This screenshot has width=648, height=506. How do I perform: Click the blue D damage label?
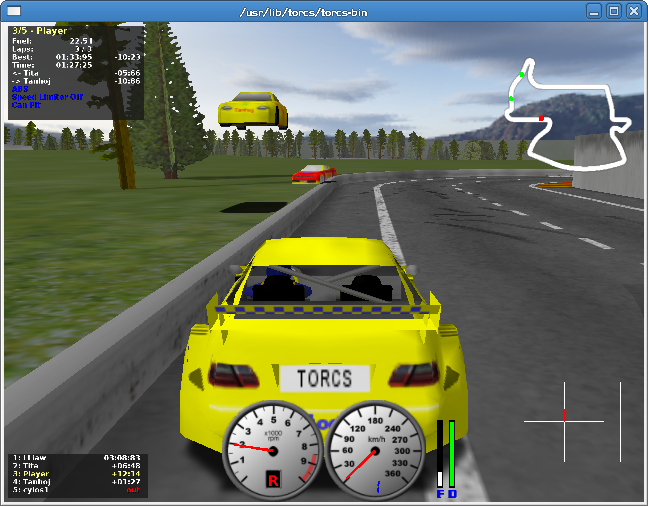click(x=452, y=494)
